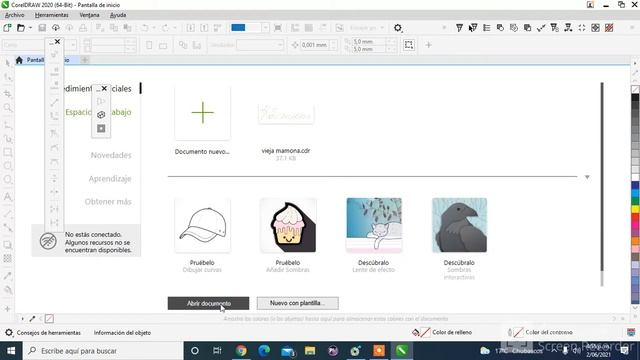Click the CorelDRAW icon in the taskbar
640x360 pixels.
click(x=402, y=351)
